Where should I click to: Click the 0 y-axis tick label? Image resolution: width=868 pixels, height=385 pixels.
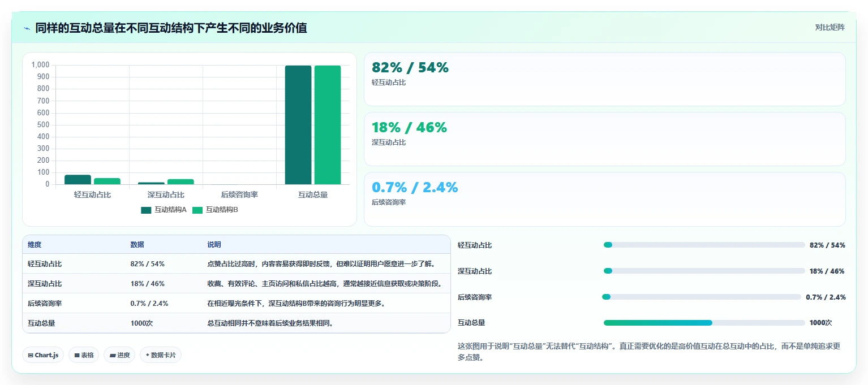tap(48, 184)
